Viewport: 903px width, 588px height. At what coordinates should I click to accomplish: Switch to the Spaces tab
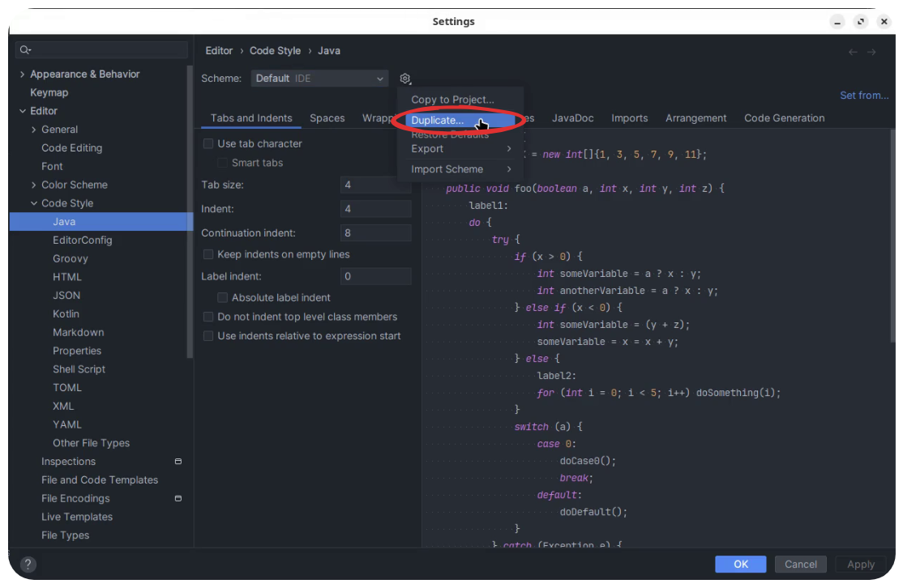point(327,118)
